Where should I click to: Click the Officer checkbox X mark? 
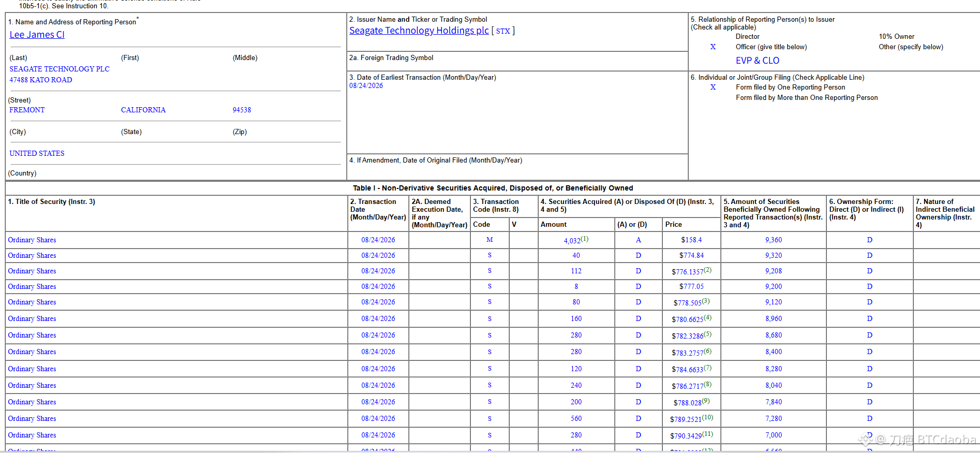[x=713, y=47]
